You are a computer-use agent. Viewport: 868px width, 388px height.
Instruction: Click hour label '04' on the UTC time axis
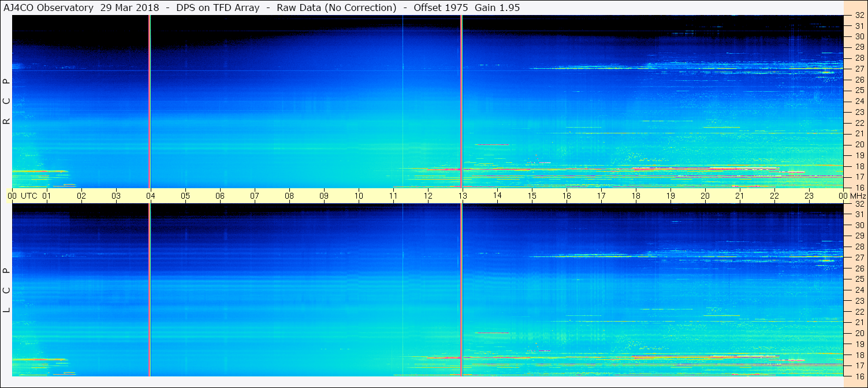[151, 196]
